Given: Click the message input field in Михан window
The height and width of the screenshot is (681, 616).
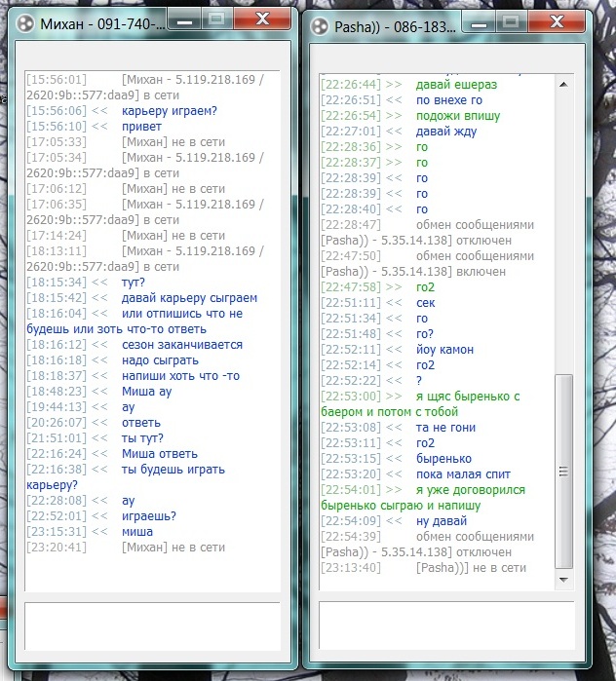Looking at the screenshot, I should click(152, 625).
